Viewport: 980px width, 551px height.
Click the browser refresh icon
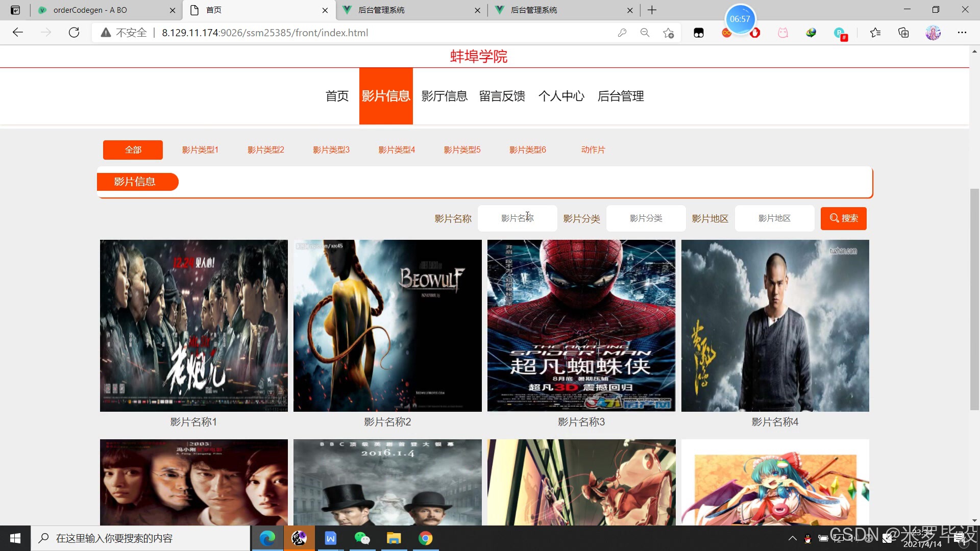[74, 33]
